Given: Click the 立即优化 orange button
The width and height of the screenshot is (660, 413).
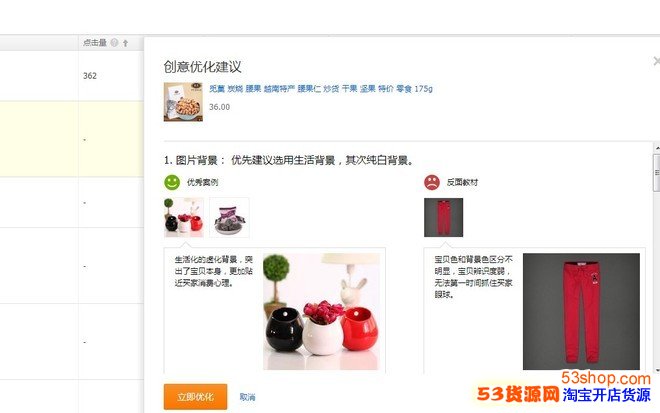Looking at the screenshot, I should 195,397.
